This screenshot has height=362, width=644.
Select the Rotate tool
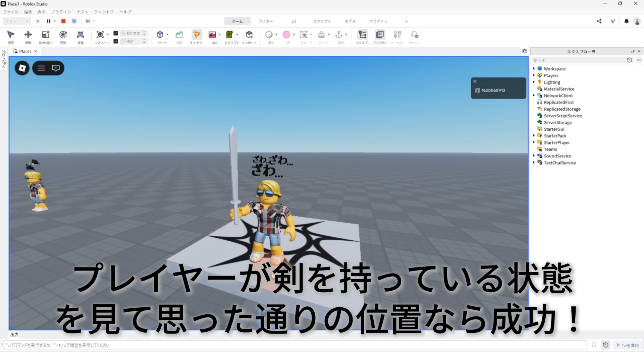pyautogui.click(x=63, y=35)
